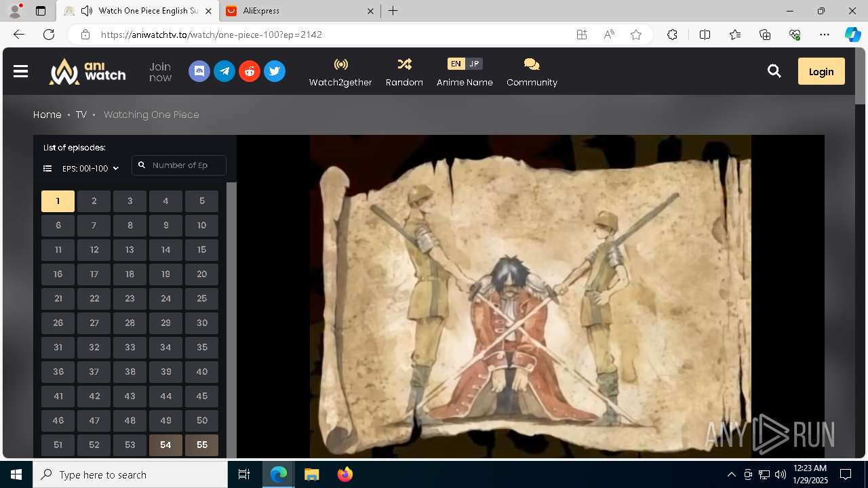Launch Firefox from the taskbar
Viewport: 868px width, 488px height.
click(345, 474)
